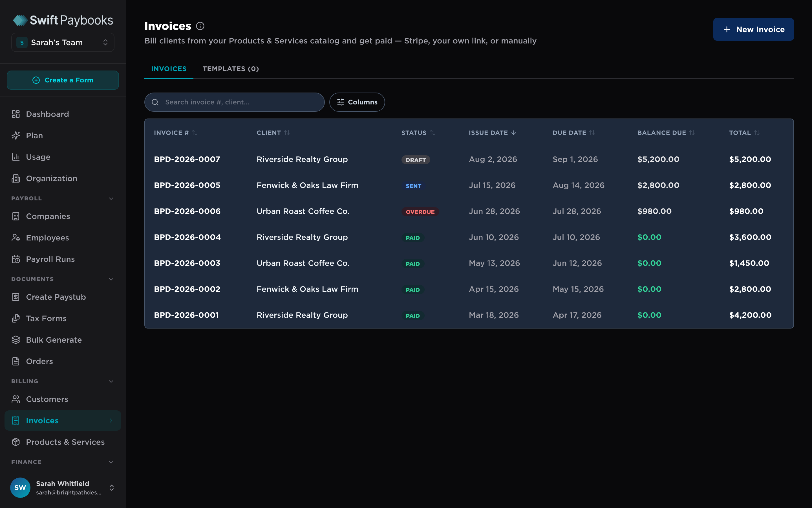Click the Bulk Generate layers icon
The width and height of the screenshot is (812, 508).
click(x=16, y=340)
